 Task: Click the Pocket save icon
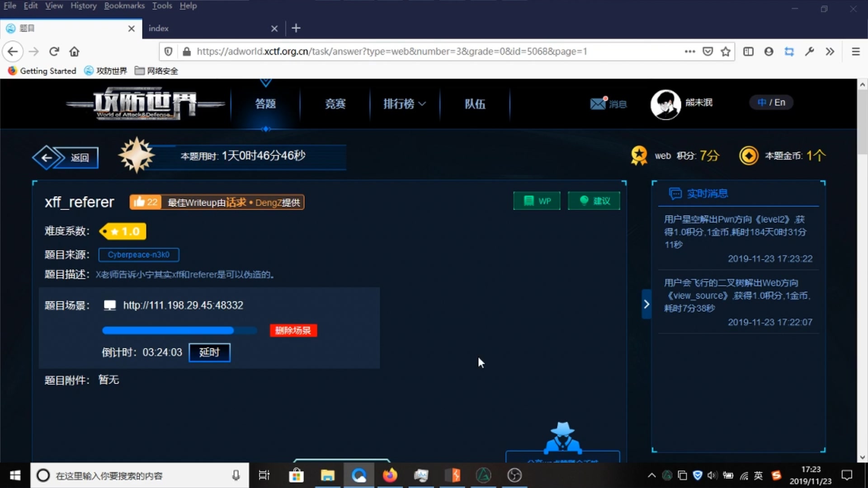708,52
